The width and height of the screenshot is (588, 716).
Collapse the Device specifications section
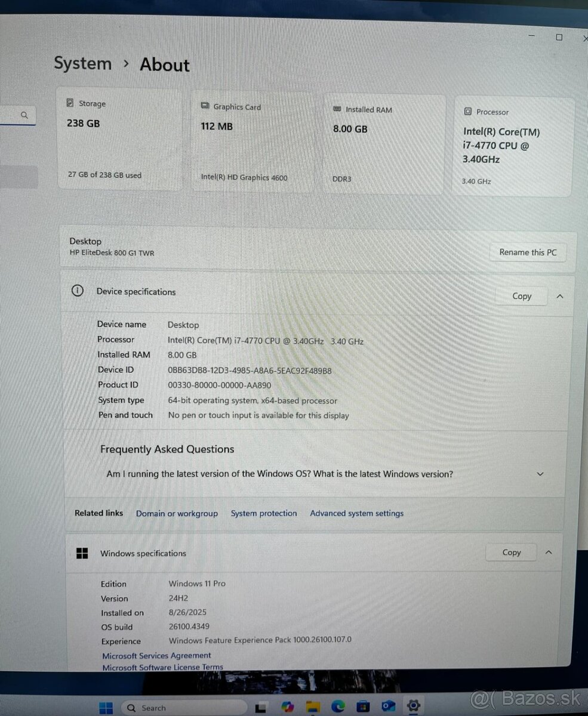(x=559, y=296)
